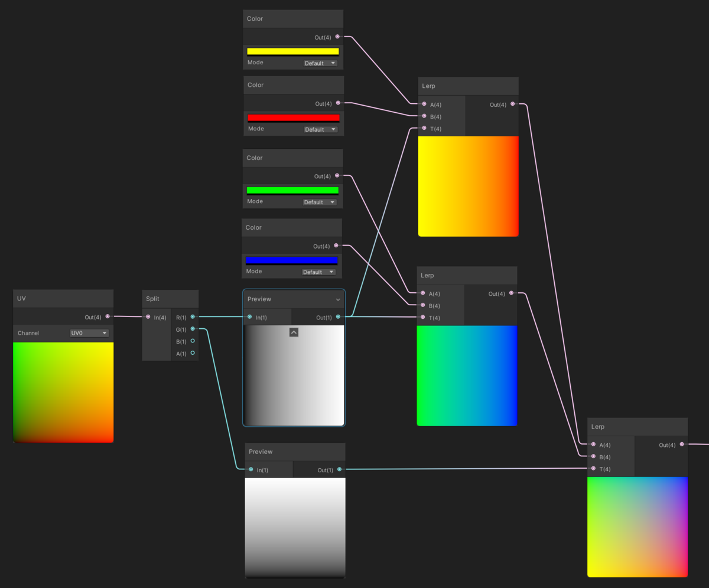Image resolution: width=709 pixels, height=588 pixels.
Task: Open the blue color swatch picker
Action: [292, 260]
